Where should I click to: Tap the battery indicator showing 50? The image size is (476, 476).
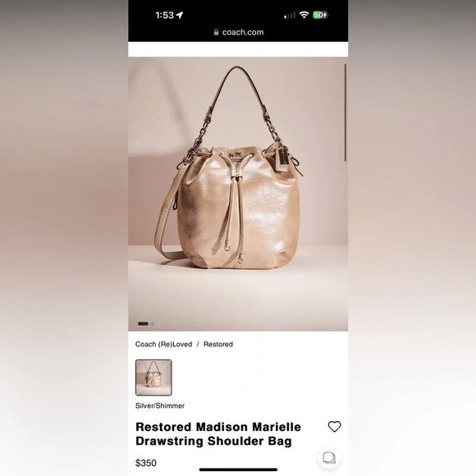click(x=320, y=15)
